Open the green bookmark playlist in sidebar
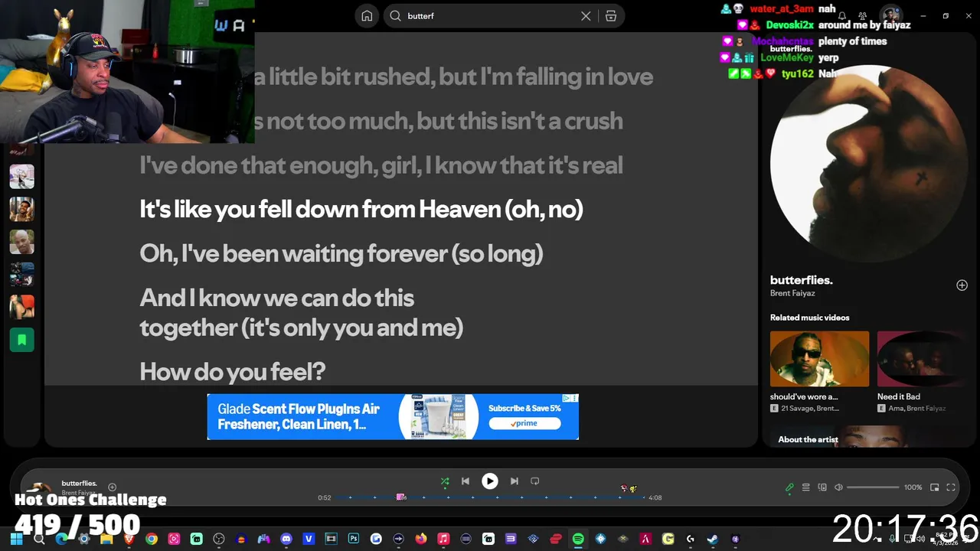The image size is (980, 551). (x=21, y=340)
